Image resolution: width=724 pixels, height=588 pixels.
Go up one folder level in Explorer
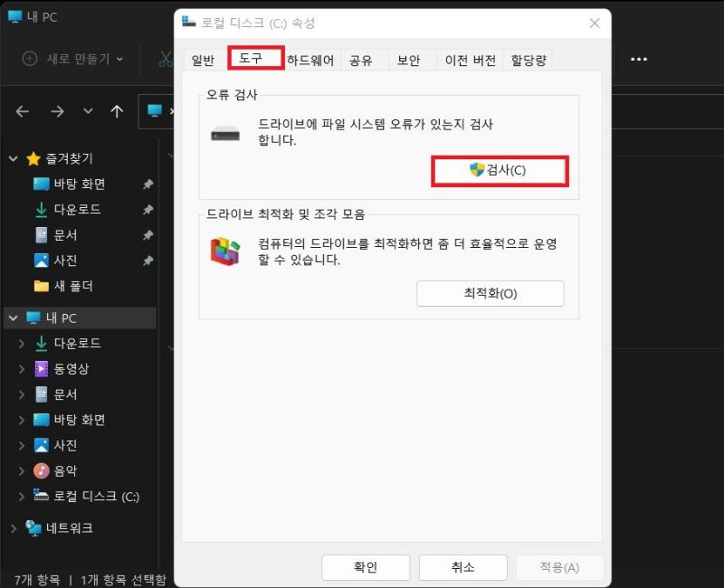pyautogui.click(x=117, y=111)
